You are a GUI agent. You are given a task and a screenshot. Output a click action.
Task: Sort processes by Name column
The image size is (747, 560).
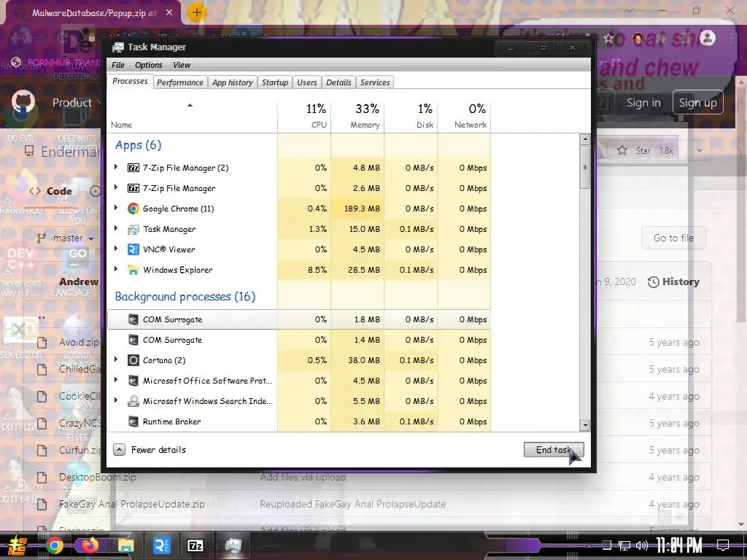click(192, 116)
